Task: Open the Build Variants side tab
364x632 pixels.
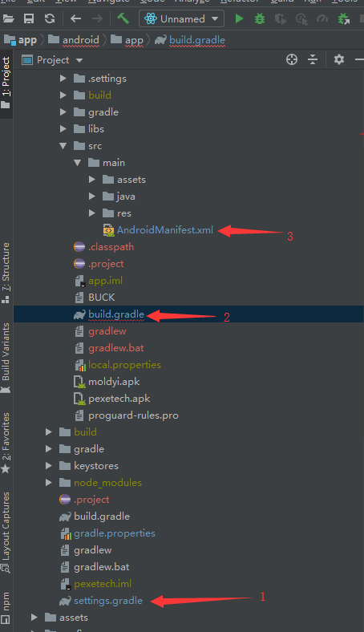Action: coord(6,358)
